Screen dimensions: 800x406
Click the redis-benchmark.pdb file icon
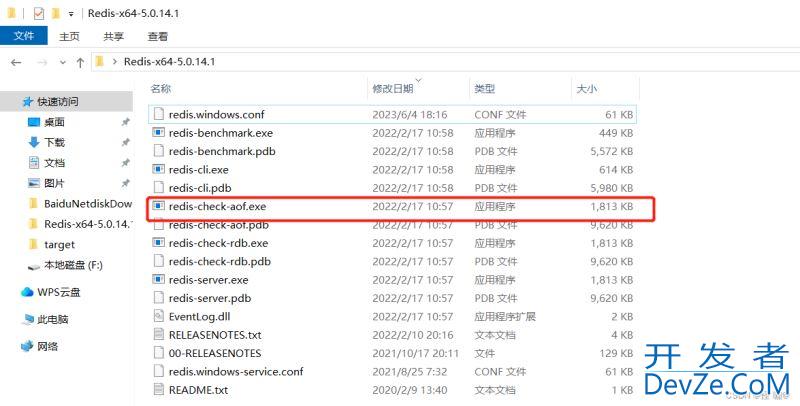click(x=159, y=151)
